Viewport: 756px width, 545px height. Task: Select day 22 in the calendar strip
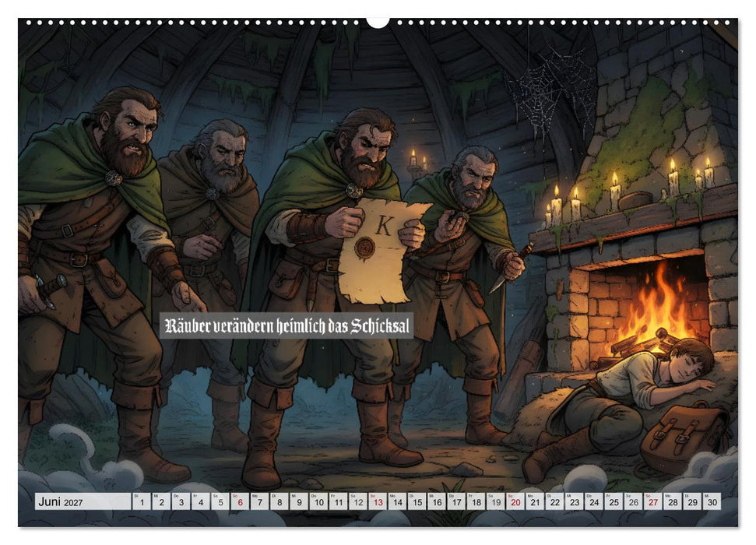(555, 501)
